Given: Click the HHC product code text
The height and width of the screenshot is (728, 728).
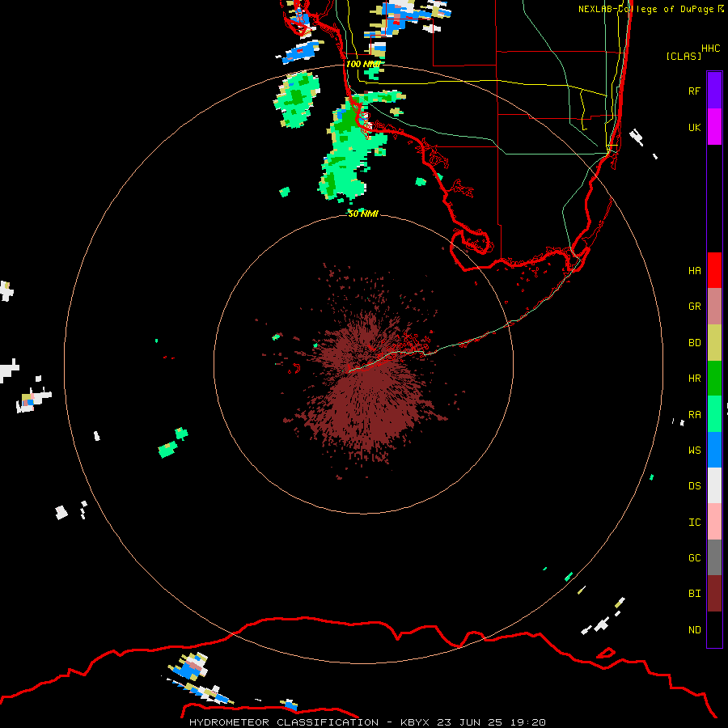Looking at the screenshot, I should pos(710,48).
